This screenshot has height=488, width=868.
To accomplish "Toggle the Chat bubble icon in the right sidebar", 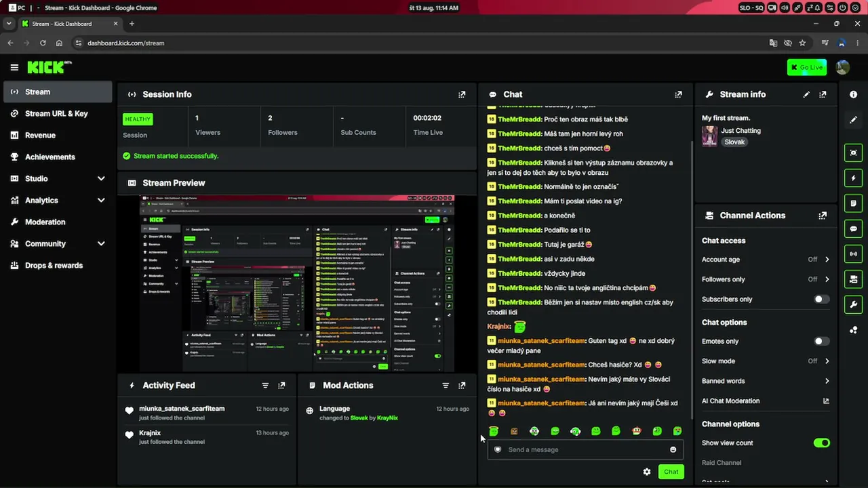I will (x=853, y=228).
